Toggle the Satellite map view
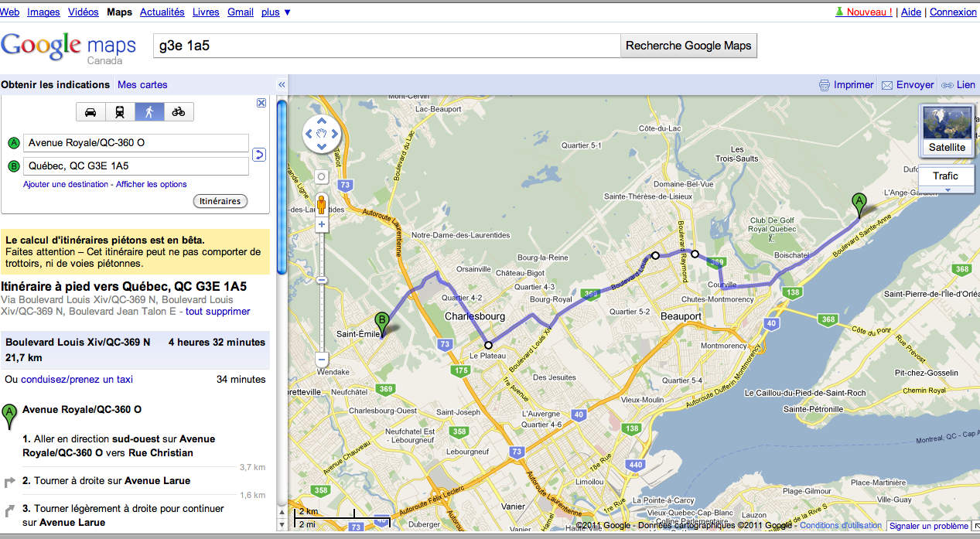This screenshot has width=980, height=539. click(946, 131)
